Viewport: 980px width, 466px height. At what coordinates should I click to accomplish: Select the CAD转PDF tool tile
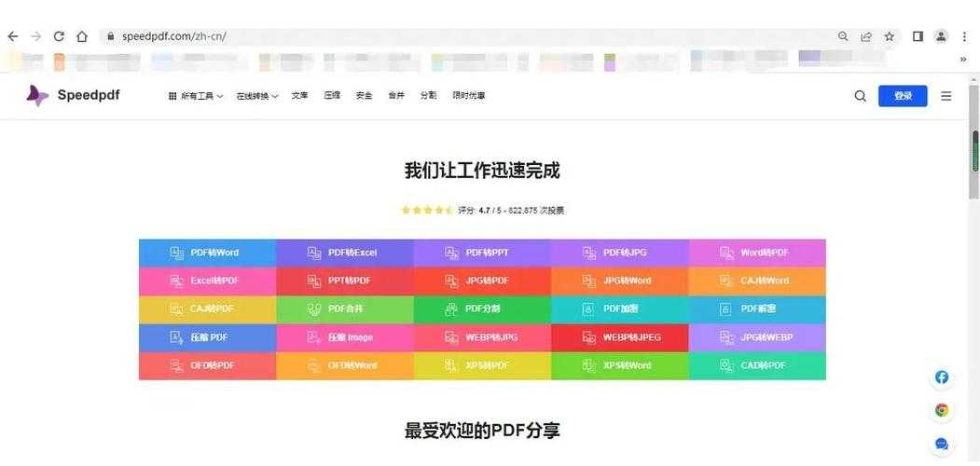(x=757, y=365)
